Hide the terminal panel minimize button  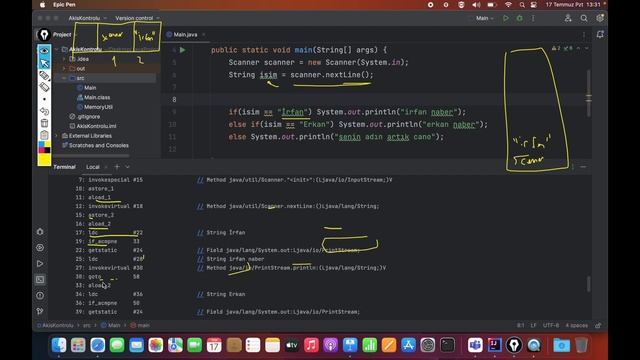(583, 167)
